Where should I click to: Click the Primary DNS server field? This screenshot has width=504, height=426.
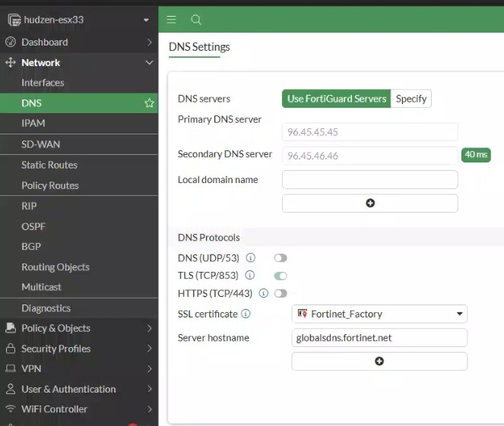[370, 132]
